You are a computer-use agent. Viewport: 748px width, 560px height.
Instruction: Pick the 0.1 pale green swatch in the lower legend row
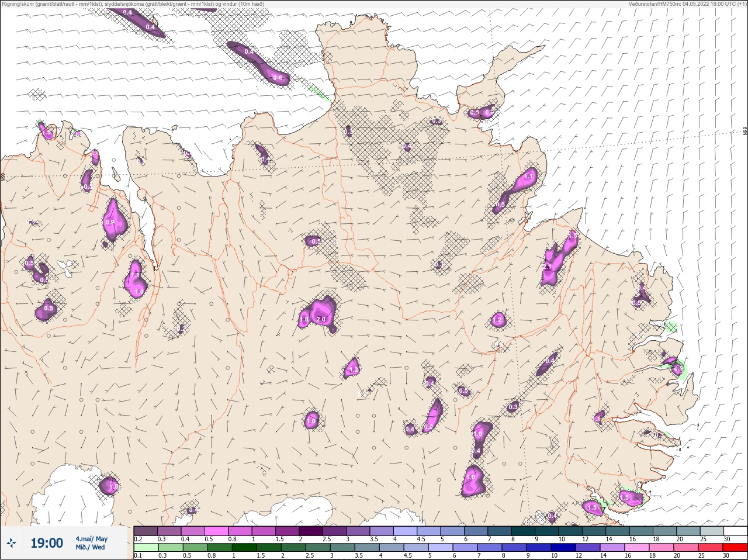pyautogui.click(x=146, y=548)
